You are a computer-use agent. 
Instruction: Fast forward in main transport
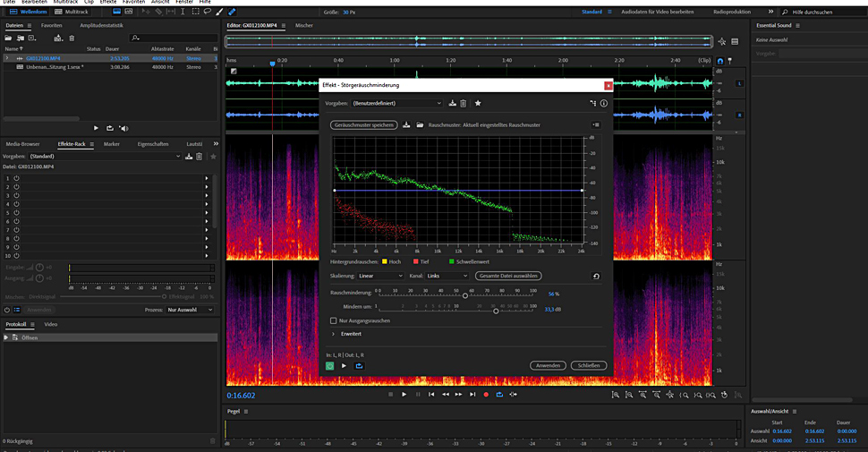point(458,395)
